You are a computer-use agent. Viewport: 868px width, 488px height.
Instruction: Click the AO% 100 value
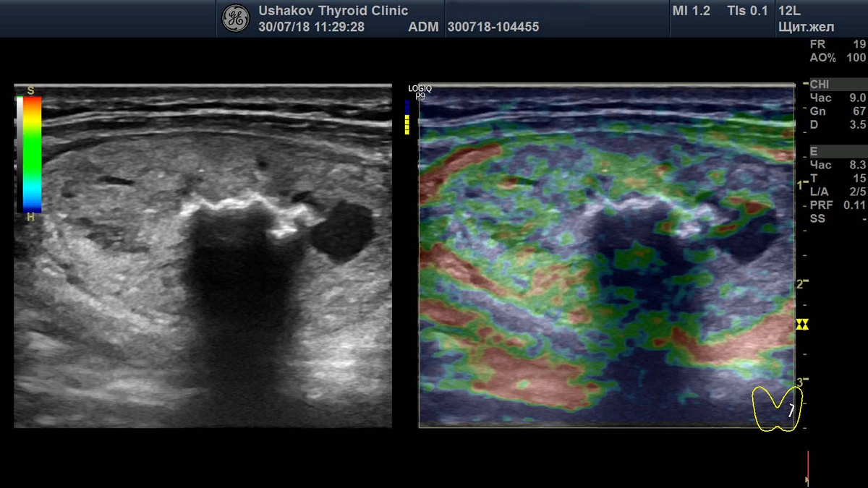point(838,58)
